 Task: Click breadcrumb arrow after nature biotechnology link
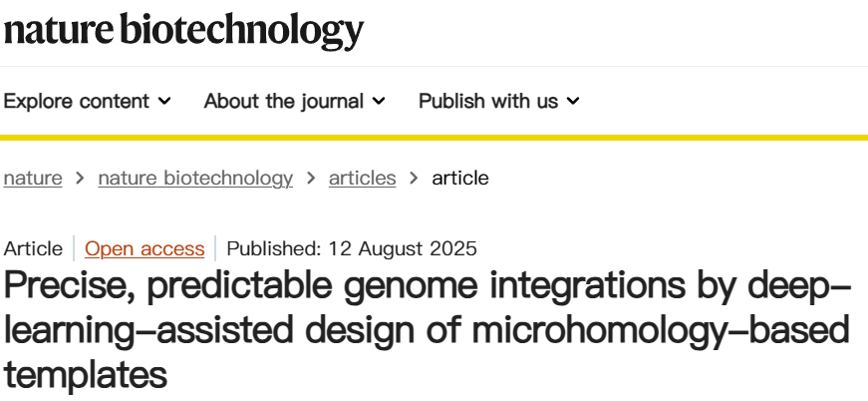[x=311, y=179]
